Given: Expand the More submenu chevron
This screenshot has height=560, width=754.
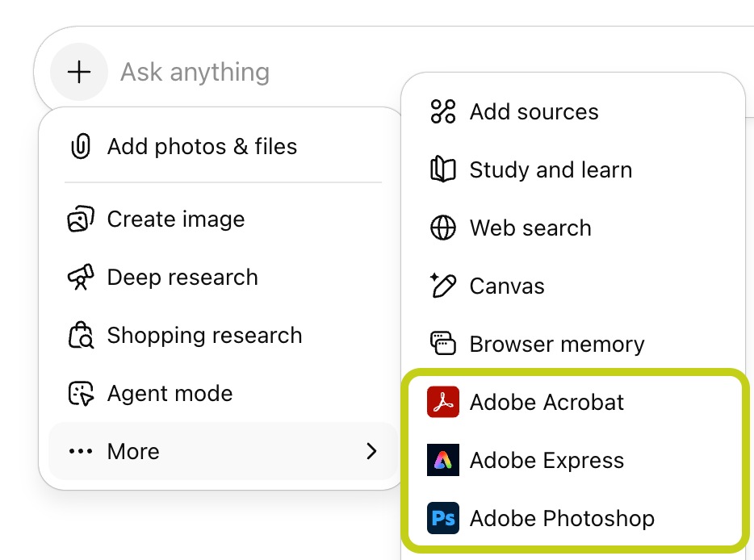Looking at the screenshot, I should [x=371, y=452].
